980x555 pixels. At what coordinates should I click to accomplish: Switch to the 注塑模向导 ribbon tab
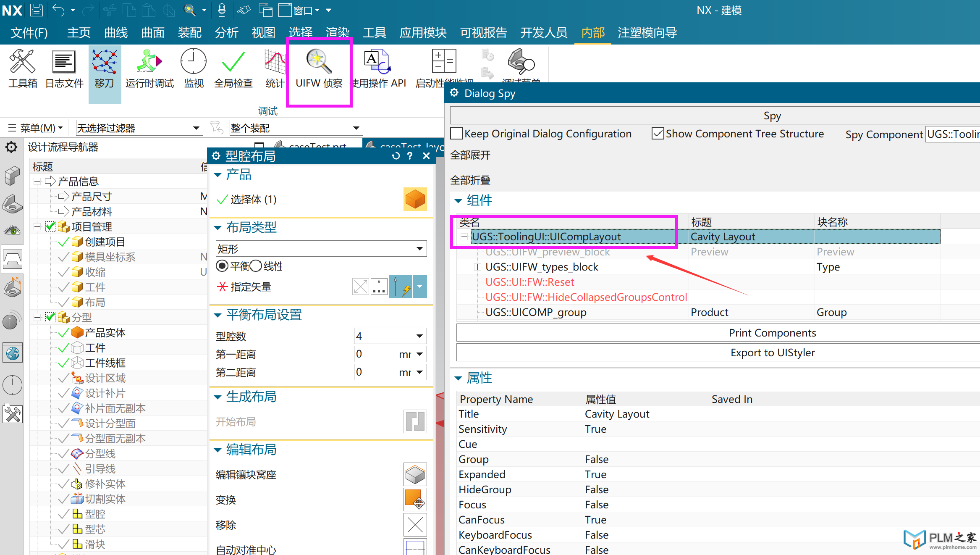[x=647, y=32]
